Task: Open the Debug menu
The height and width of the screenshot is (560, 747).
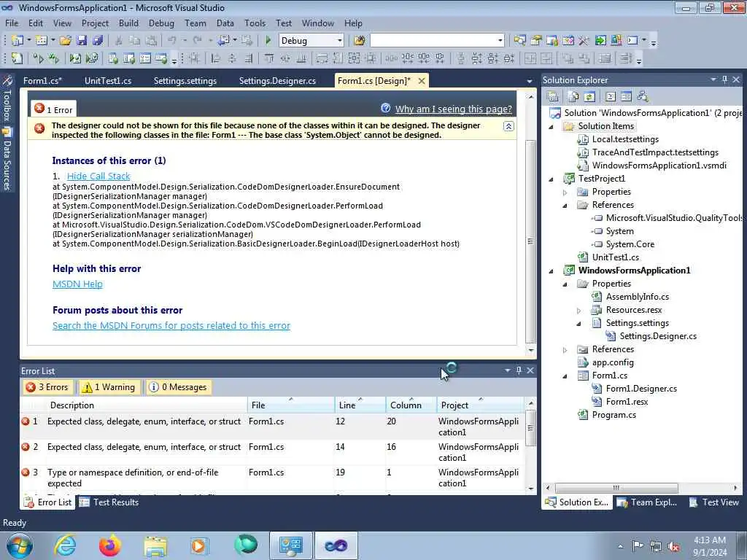Action: [161, 23]
